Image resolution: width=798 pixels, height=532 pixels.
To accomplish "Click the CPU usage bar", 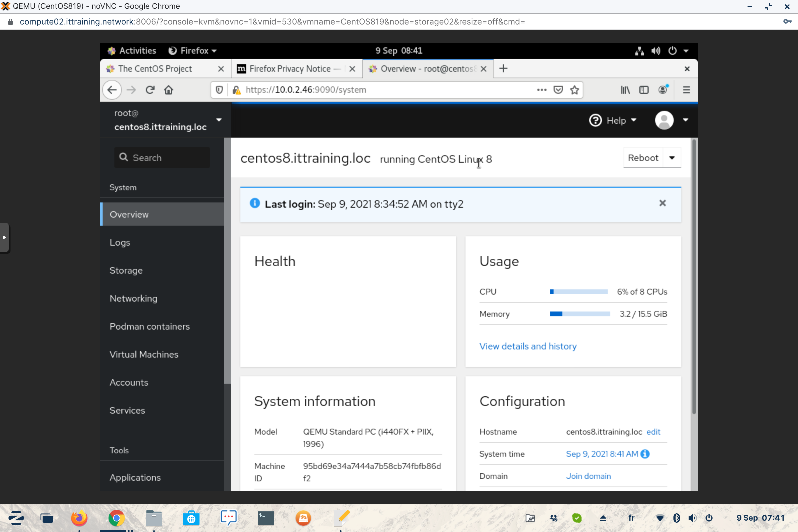I will pos(578,292).
